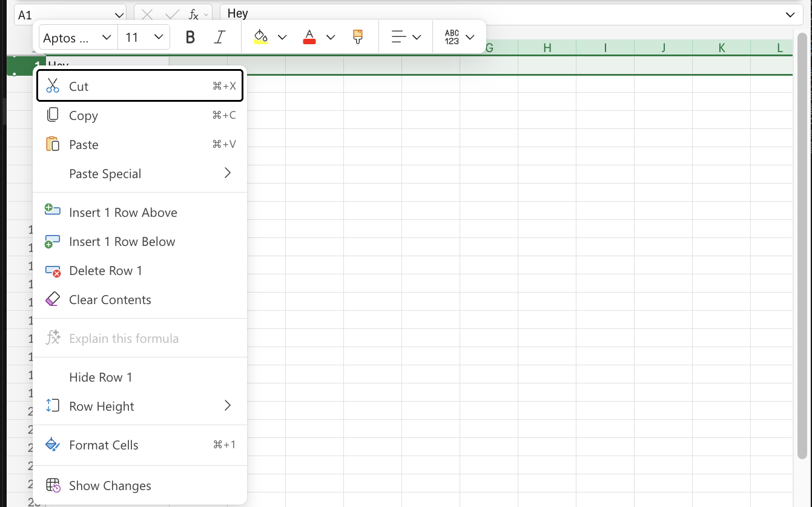This screenshot has height=507, width=812.
Task: Click Show Changes
Action: coord(110,485)
